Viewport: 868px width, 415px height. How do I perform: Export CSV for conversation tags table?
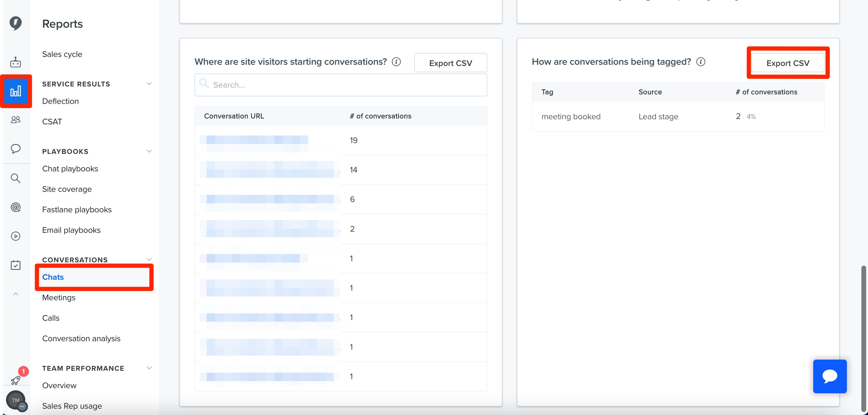coord(788,63)
